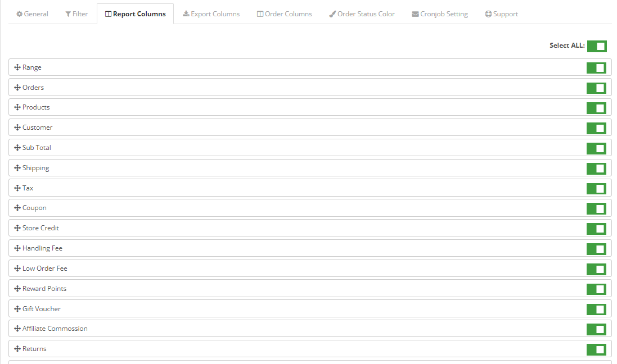
Task: Click the Shipping row label
Action: pos(36,168)
